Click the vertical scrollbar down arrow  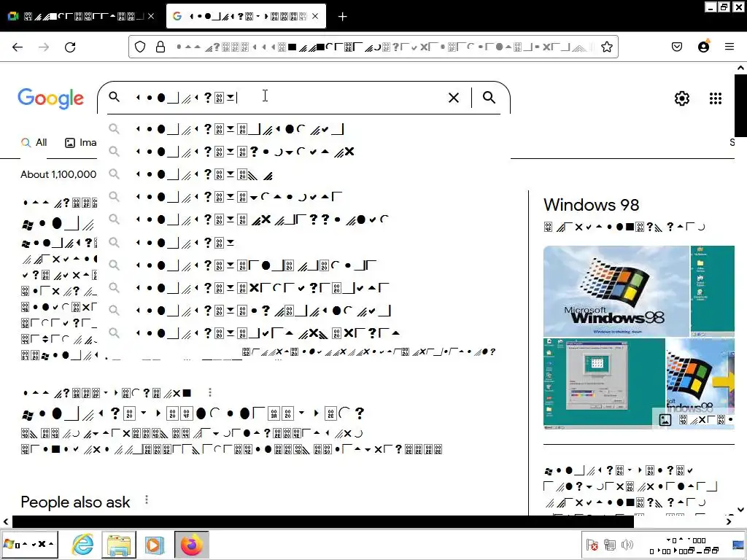pos(741,510)
